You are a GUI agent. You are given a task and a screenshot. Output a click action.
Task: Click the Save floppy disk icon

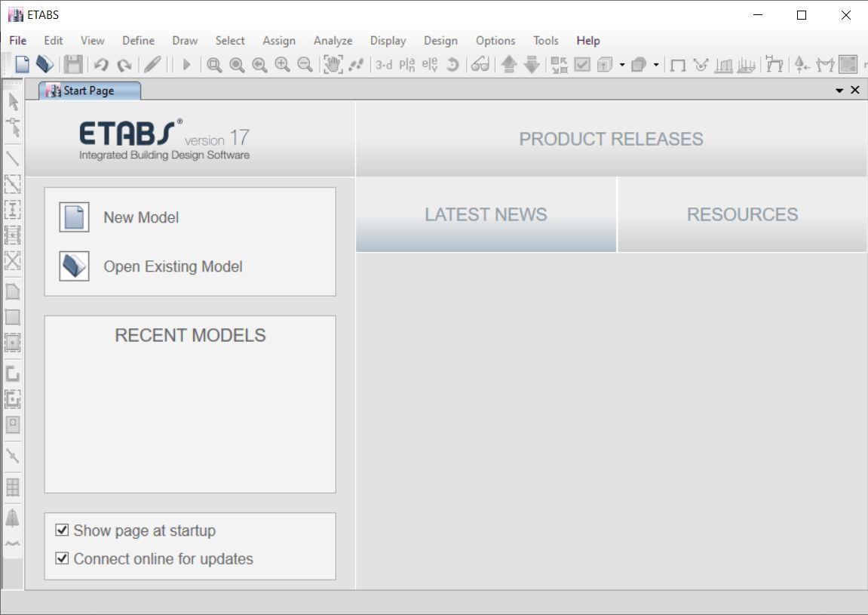[73, 65]
